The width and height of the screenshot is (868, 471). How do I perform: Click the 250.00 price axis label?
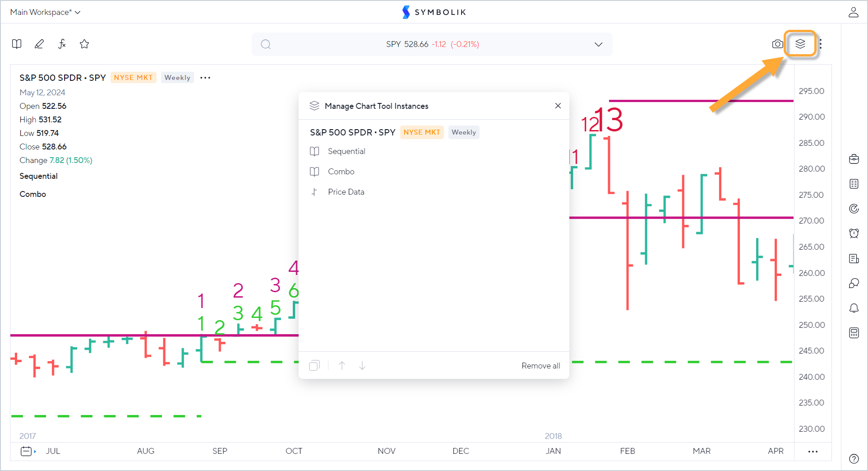[x=812, y=325]
